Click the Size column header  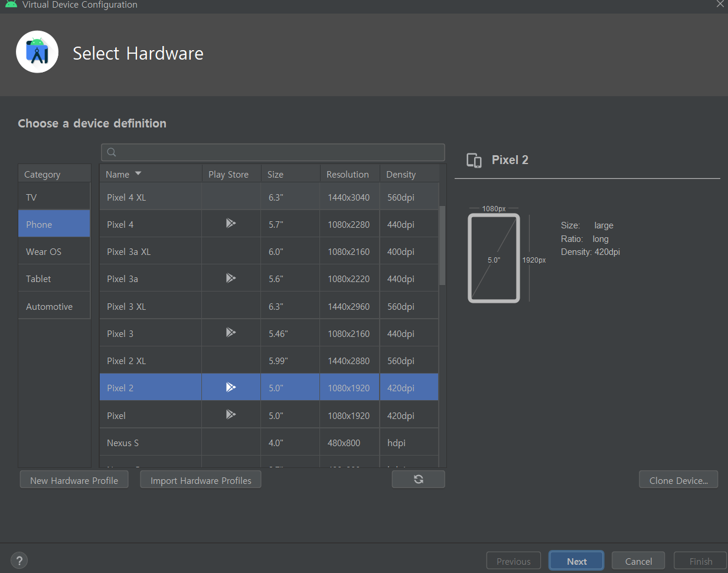pyautogui.click(x=290, y=174)
